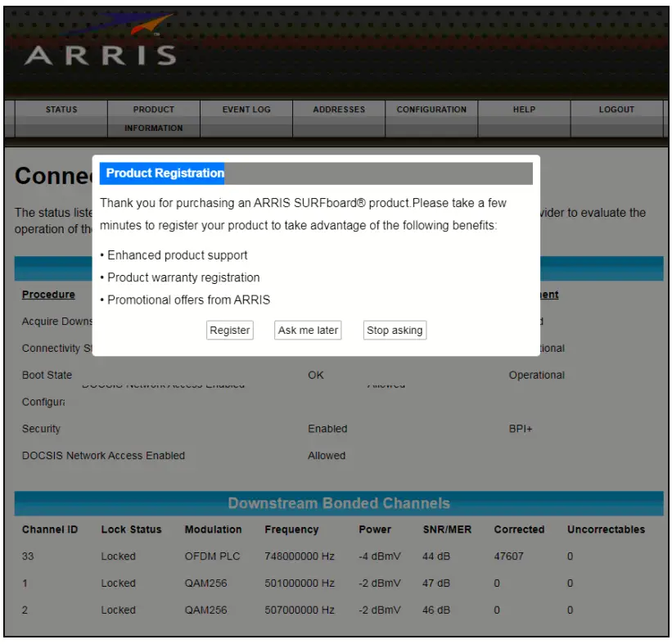Click the Lock Status column header
This screenshot has width=672, height=644.
[131, 529]
